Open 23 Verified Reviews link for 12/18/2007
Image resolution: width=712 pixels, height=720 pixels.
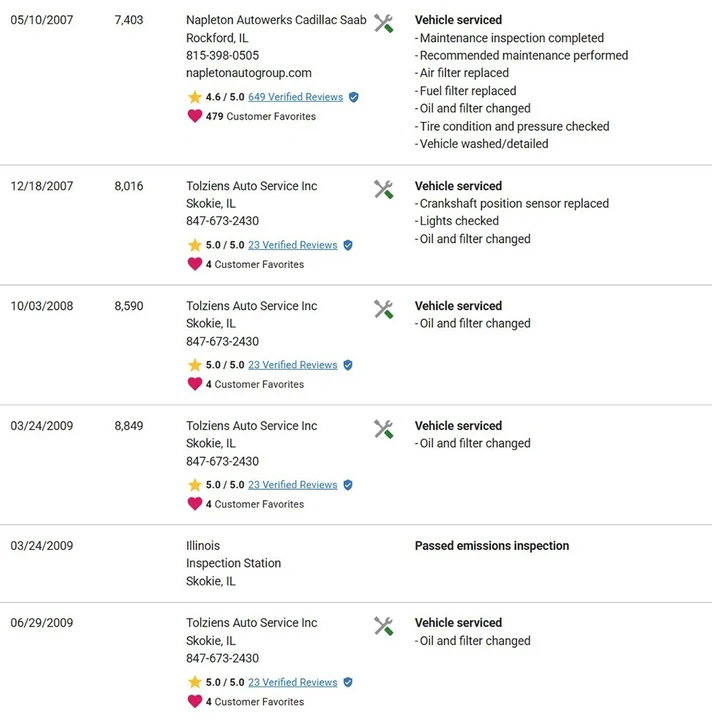coord(292,245)
